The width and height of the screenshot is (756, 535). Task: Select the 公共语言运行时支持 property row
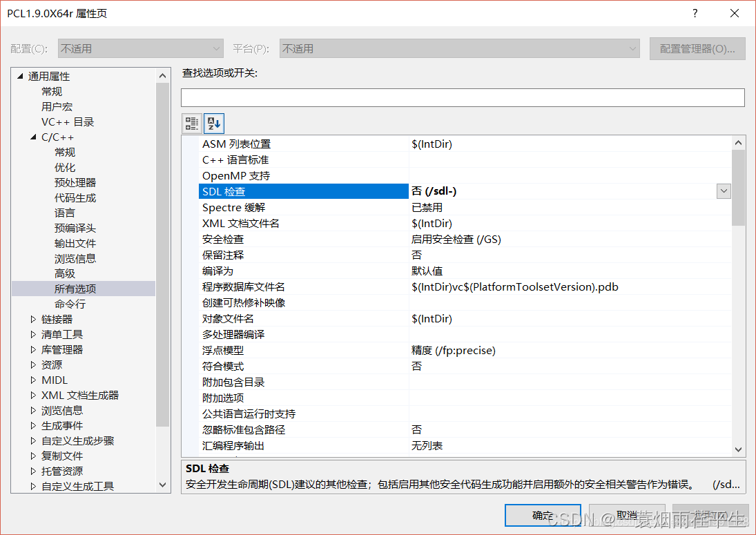pyautogui.click(x=465, y=414)
